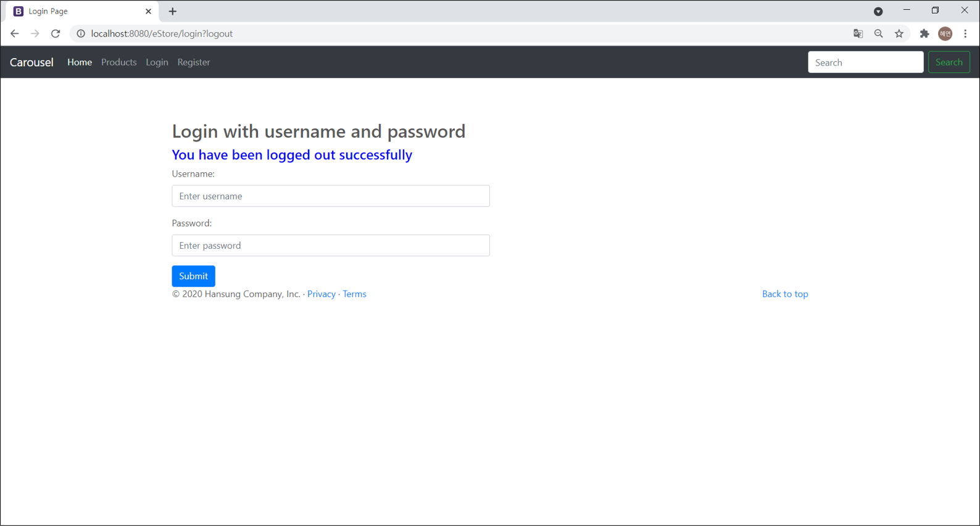Click the Register nav link
This screenshot has width=980, height=526.
point(193,62)
